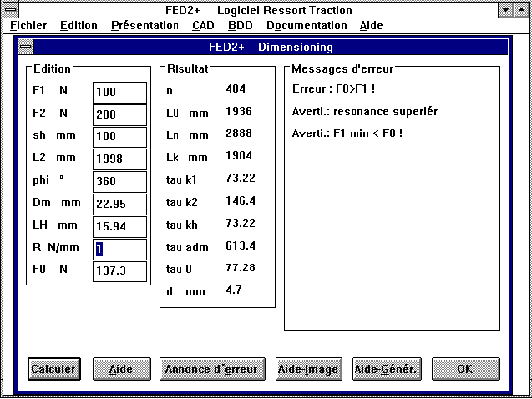Open the Edition menu

pos(79,26)
